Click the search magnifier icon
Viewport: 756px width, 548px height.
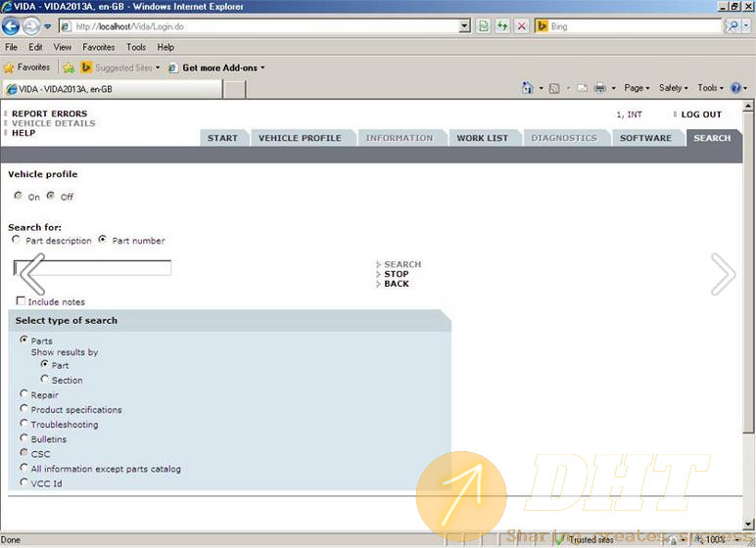tap(732, 26)
